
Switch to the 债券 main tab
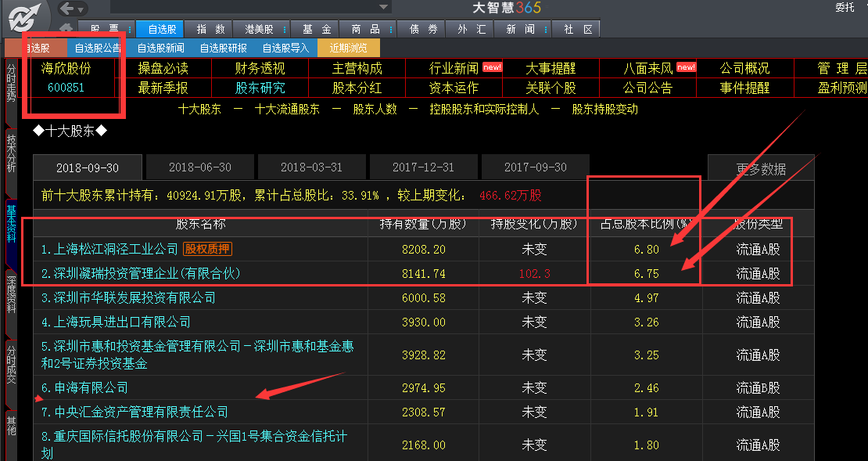(423, 30)
